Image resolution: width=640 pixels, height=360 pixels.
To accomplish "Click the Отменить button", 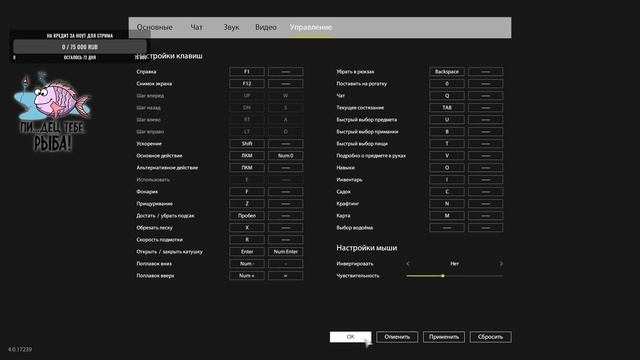I will coord(397,337).
